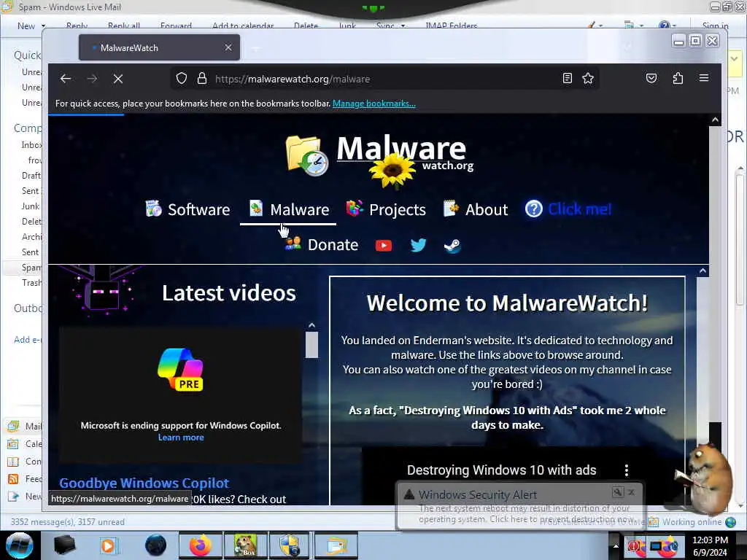Open the Pocket save icon
Image resolution: width=747 pixels, height=560 pixels.
pyautogui.click(x=651, y=78)
